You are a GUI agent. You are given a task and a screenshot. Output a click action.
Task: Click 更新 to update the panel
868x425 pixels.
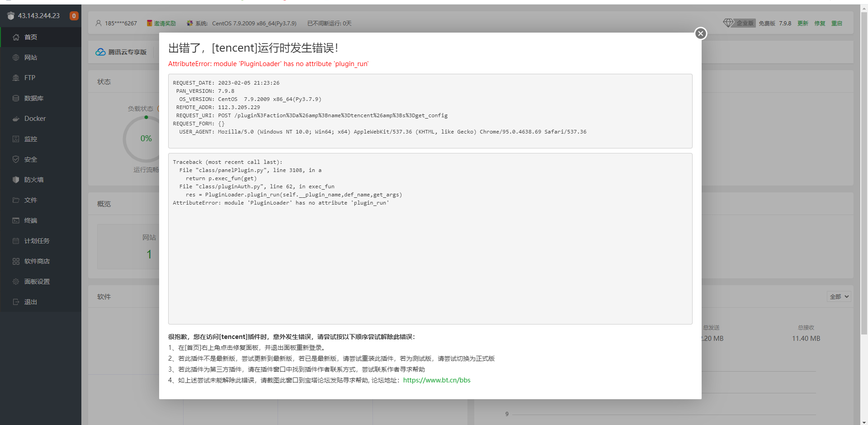[803, 23]
